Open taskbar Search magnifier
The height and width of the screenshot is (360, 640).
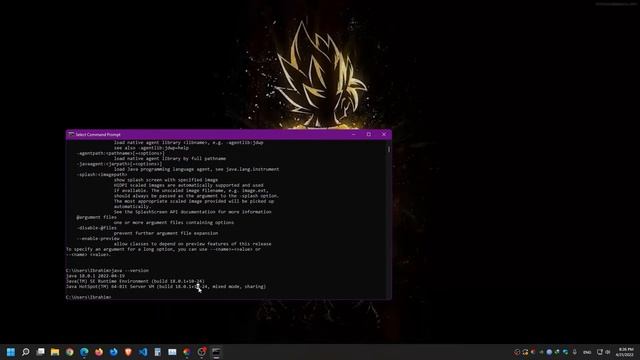coord(25,352)
